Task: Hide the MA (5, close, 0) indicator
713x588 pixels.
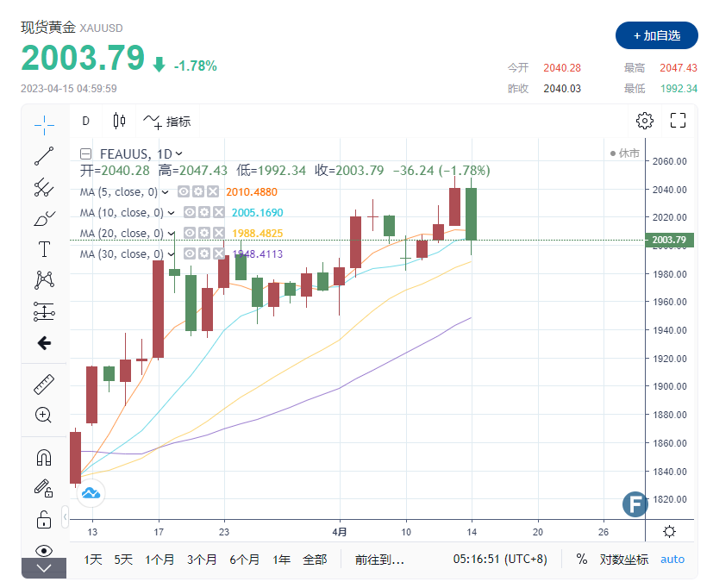Action: click(184, 192)
